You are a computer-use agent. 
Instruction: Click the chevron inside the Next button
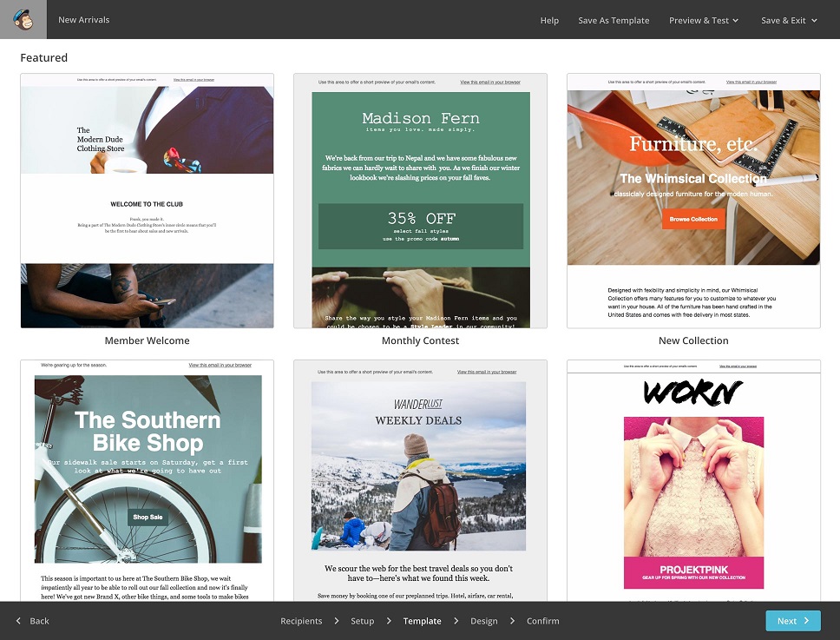point(807,620)
